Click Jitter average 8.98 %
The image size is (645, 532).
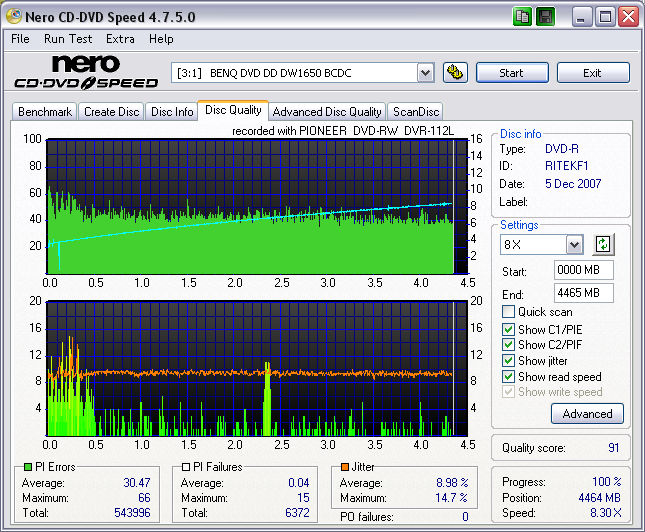[452, 482]
